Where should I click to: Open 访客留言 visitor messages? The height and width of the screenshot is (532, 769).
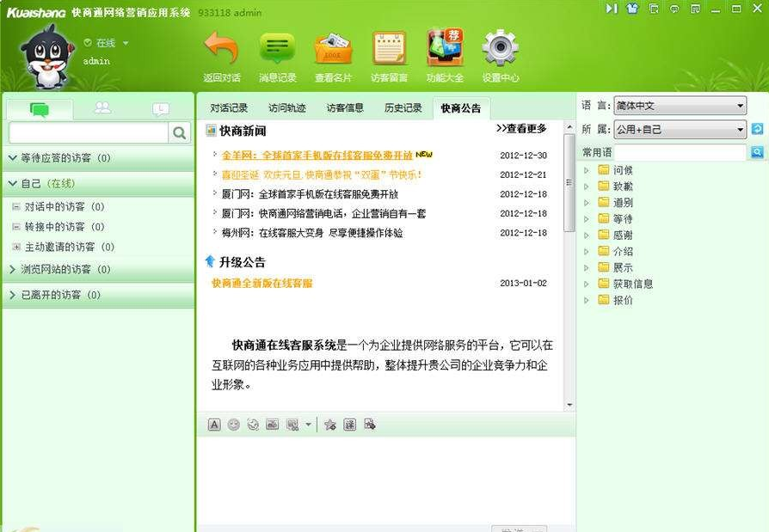(389, 49)
